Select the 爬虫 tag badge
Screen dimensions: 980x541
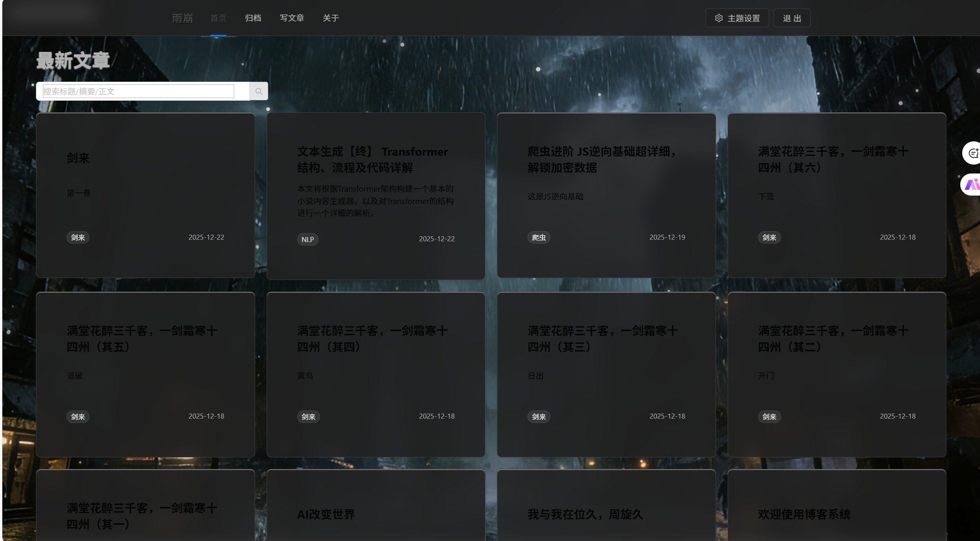point(538,237)
